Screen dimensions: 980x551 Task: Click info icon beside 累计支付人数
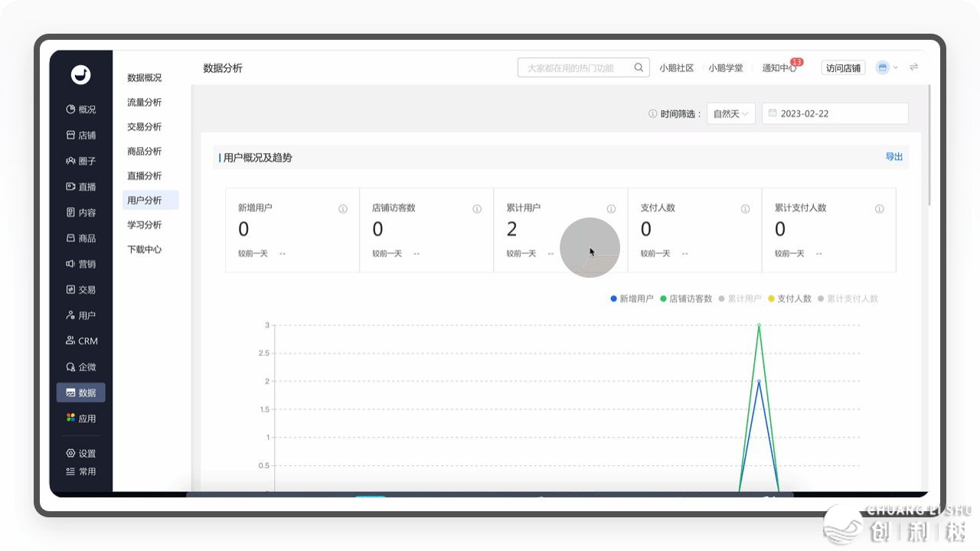tap(879, 209)
